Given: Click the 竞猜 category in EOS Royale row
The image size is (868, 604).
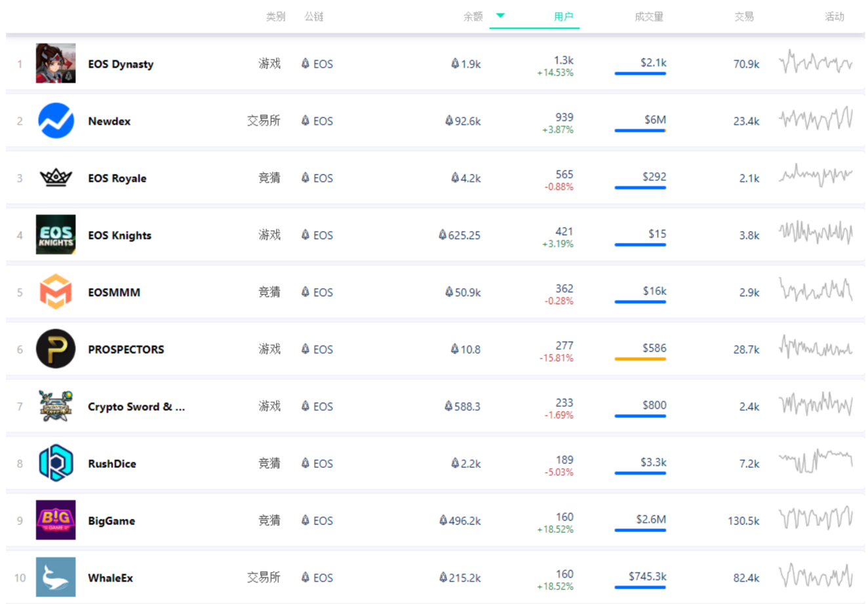Looking at the screenshot, I should tap(269, 177).
